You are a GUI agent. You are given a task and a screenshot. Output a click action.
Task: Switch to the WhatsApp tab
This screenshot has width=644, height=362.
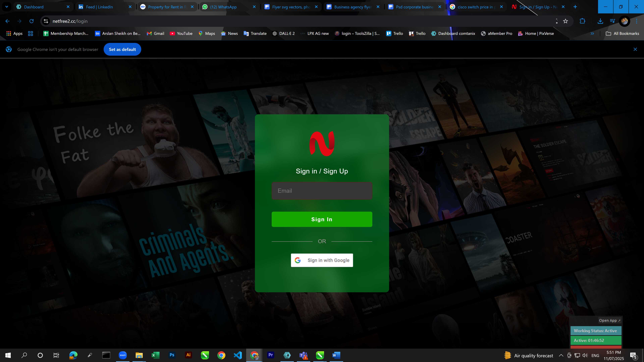point(229,7)
